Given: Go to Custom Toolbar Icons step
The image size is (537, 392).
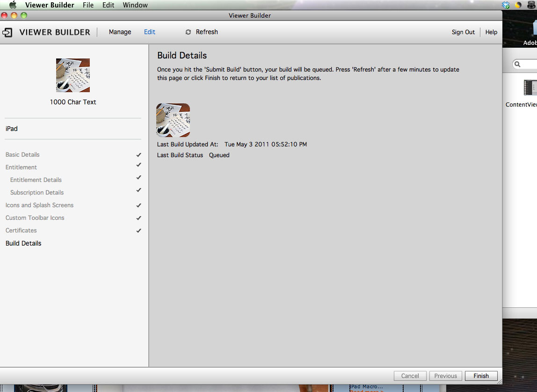Looking at the screenshot, I should pos(35,218).
